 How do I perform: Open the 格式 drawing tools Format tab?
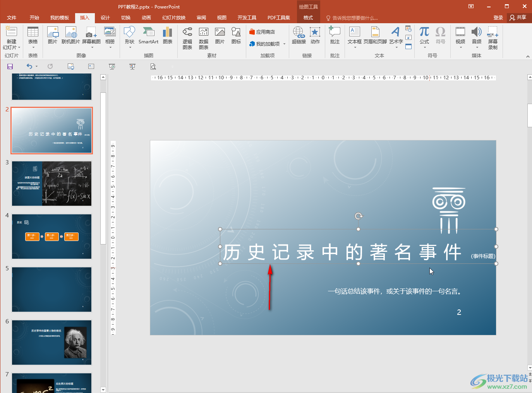click(x=308, y=18)
